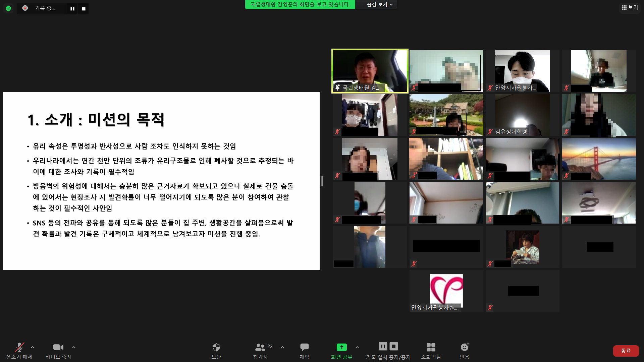Open the 채팅 chat panel

point(305,351)
